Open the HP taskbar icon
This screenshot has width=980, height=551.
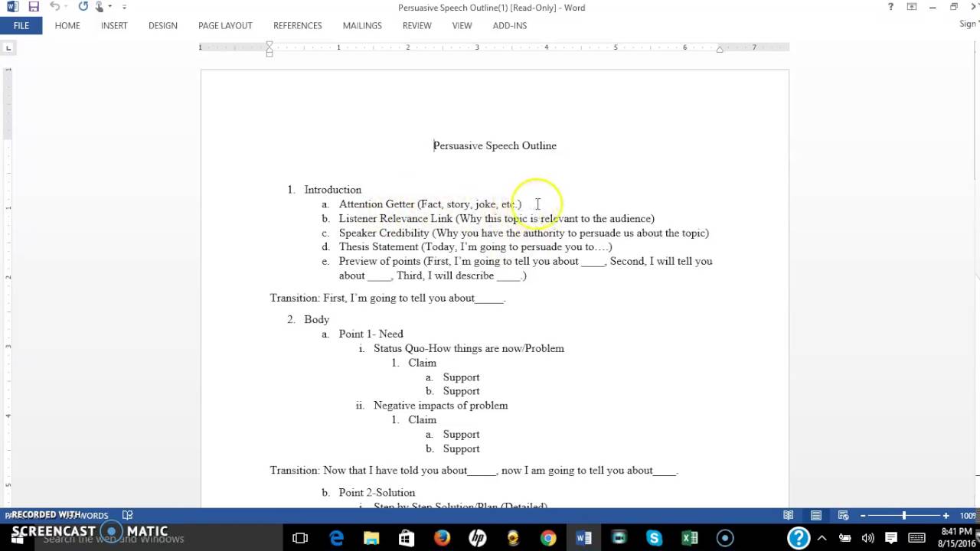[x=477, y=538]
